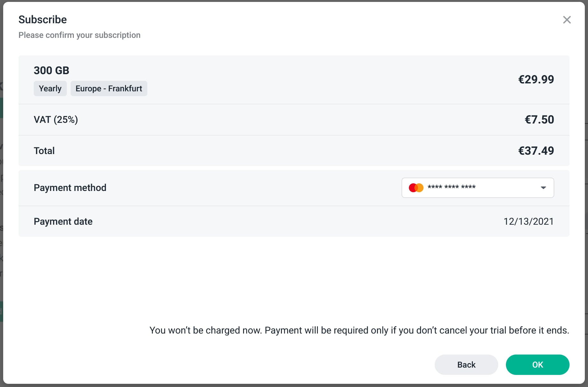
Task: Click the VAT (25%) label
Action: click(56, 120)
